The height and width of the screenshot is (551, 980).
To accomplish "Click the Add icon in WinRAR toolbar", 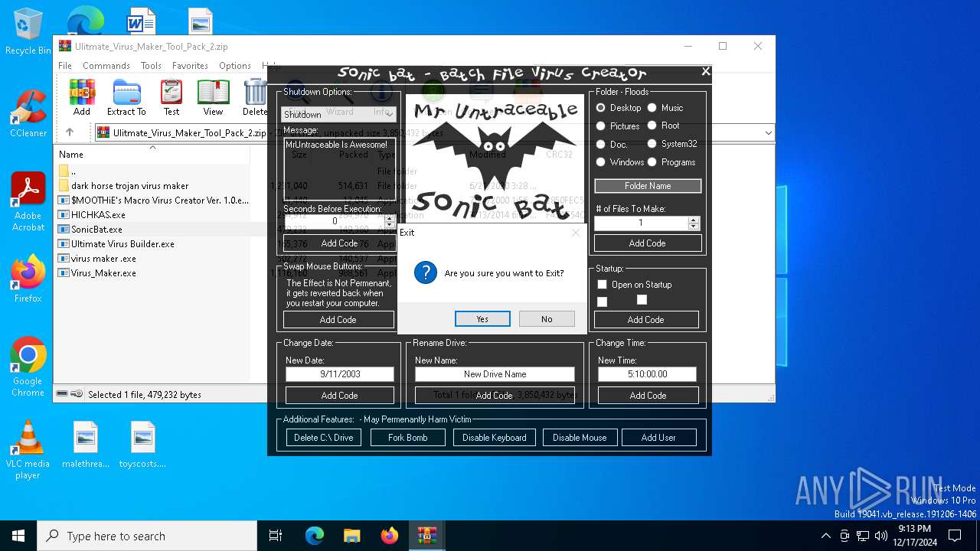I will point(82,96).
